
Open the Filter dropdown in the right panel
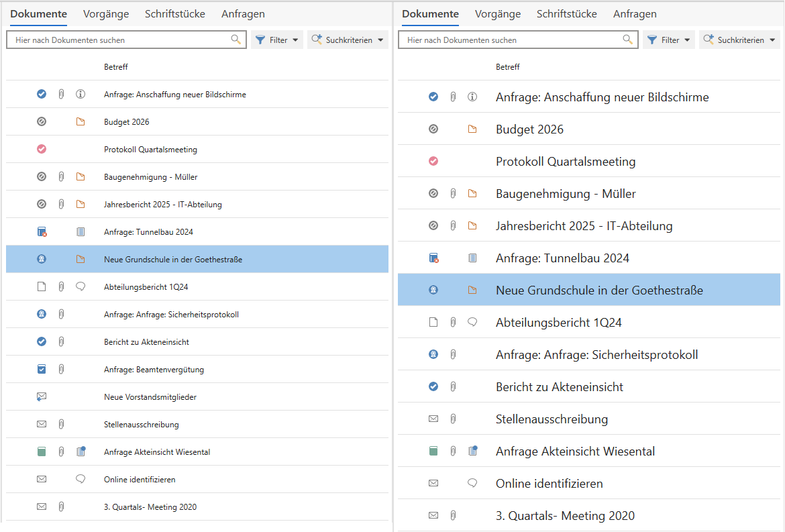pos(669,40)
